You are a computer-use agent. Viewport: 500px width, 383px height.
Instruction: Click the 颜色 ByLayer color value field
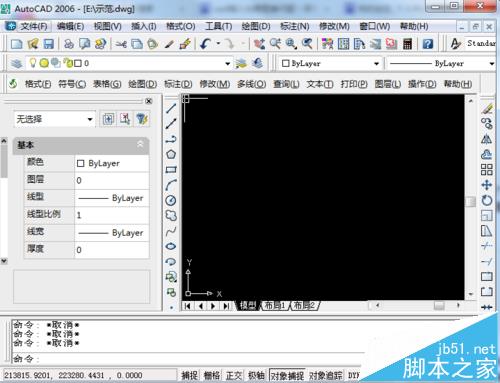click(x=112, y=163)
